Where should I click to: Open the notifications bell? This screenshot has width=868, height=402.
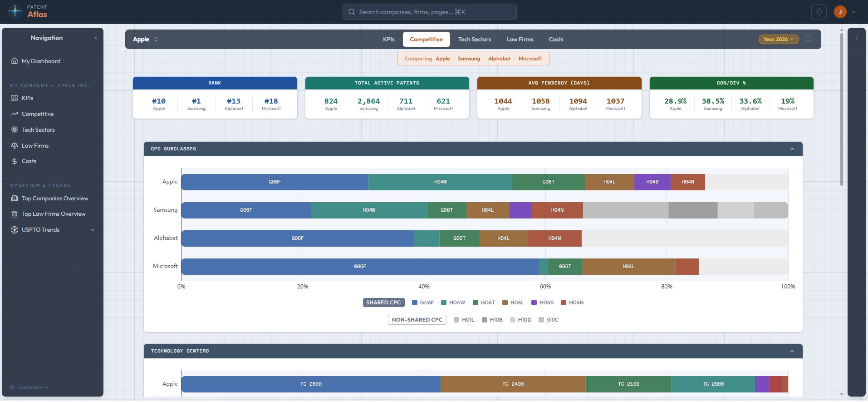tap(819, 12)
